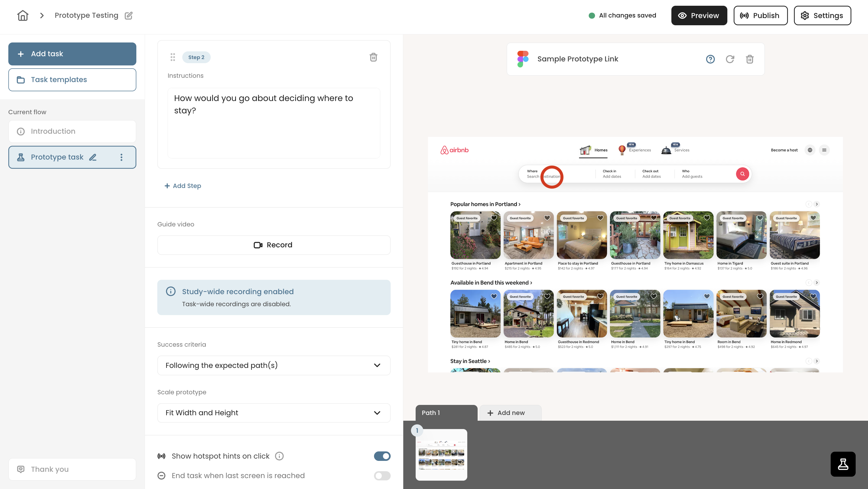Select Path 1 screen thumbnail number 1
Screen dimensions: 868x489
(x=441, y=455)
